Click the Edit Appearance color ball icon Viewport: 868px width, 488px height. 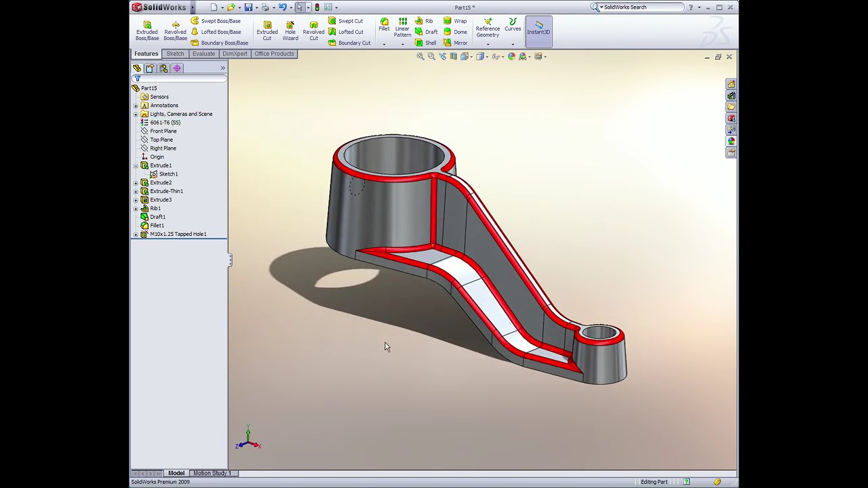point(511,56)
